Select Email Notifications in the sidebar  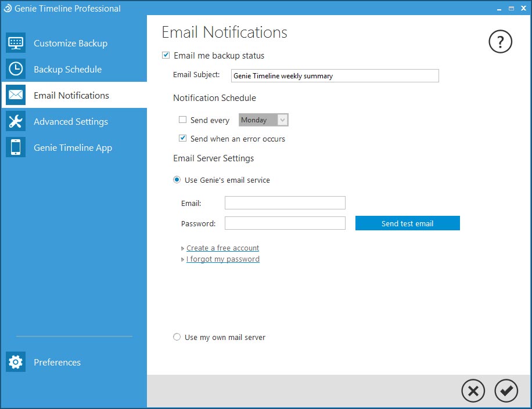[74, 95]
